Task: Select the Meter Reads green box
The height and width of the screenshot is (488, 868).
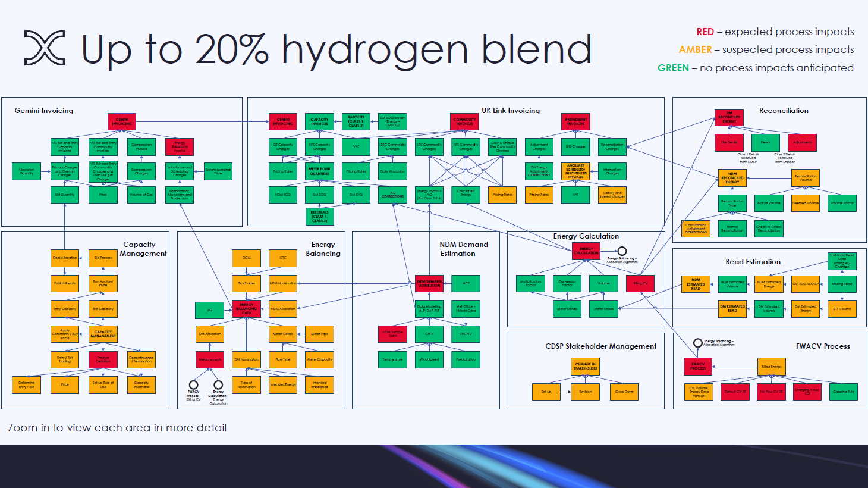Action: 603,309
